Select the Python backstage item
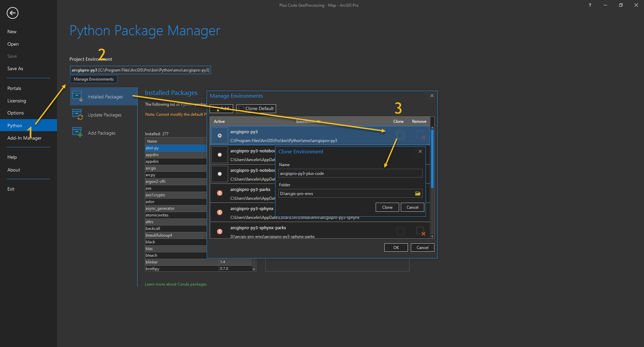 coord(29,126)
